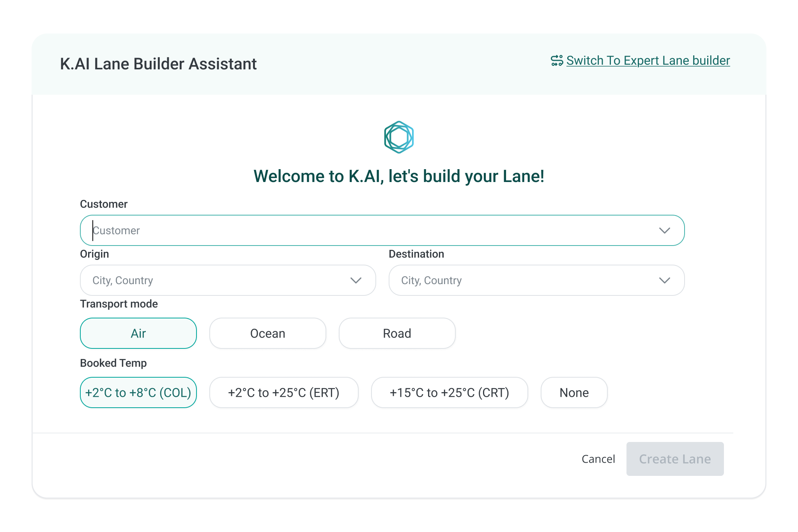798x532 pixels.
Task: Click the lane switch icon beside Expert link
Action: coord(557,60)
